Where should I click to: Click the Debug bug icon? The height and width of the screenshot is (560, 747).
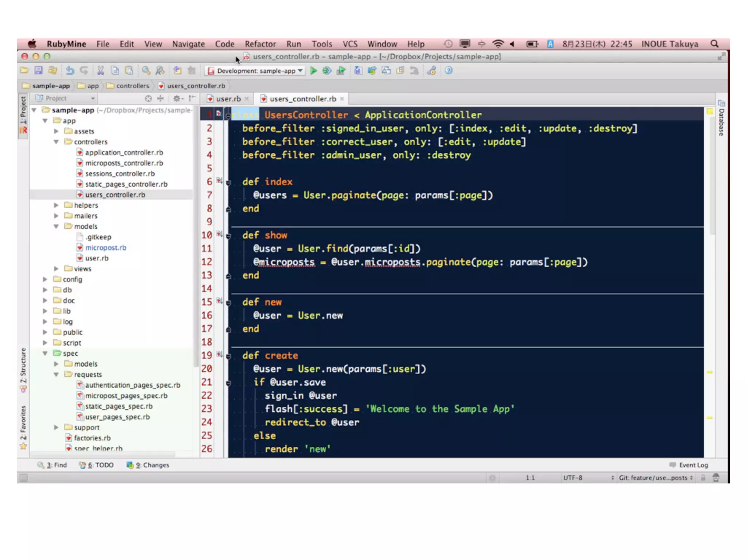coord(327,71)
